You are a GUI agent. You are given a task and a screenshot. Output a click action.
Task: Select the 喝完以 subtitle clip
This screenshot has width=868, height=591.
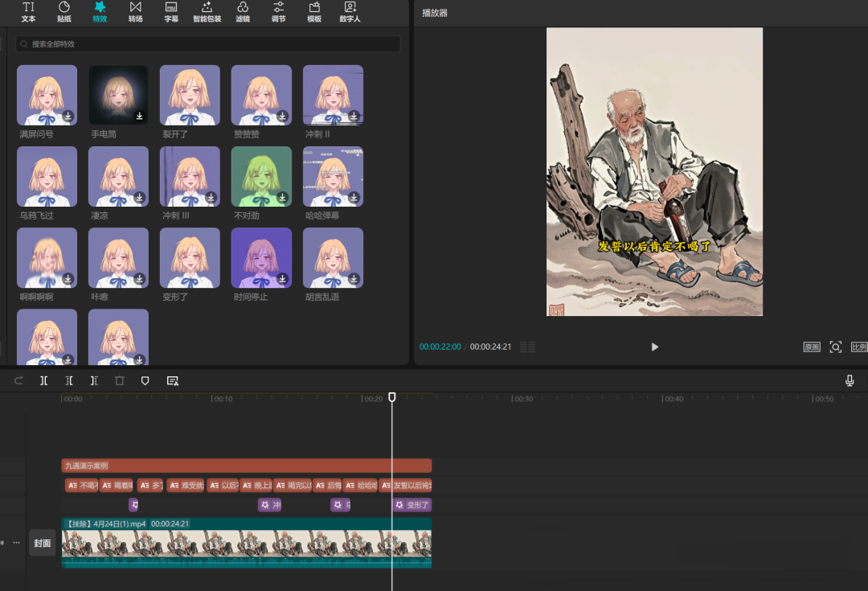(293, 485)
